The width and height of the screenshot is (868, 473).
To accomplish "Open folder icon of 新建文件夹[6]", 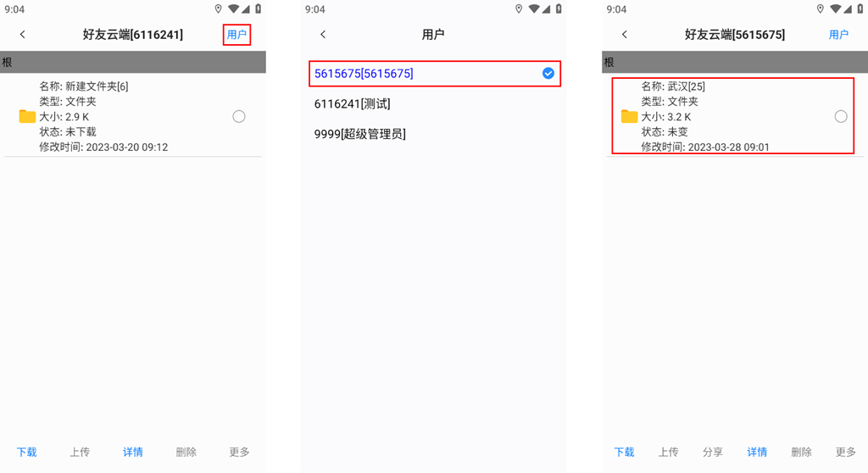I will pyautogui.click(x=27, y=116).
